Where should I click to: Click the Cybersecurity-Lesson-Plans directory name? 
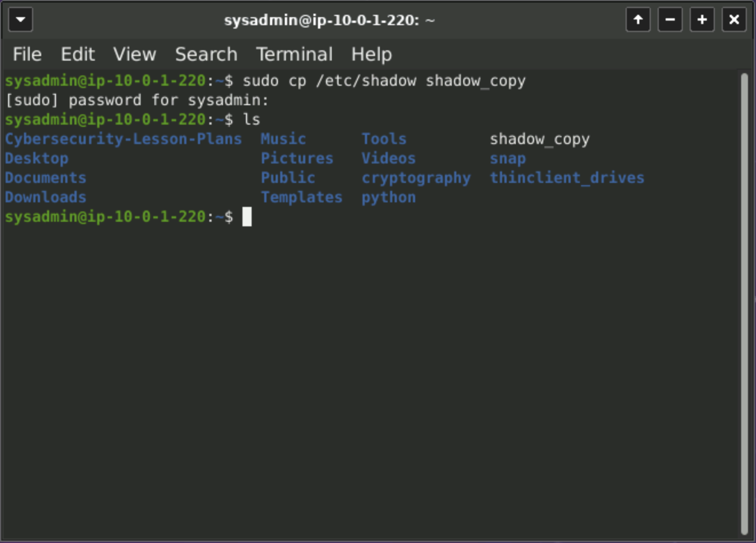coord(124,139)
